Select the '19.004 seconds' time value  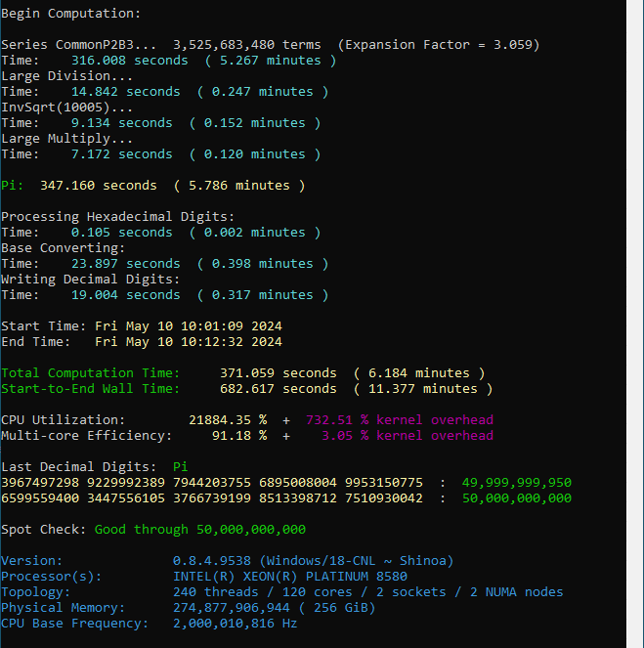(x=126, y=295)
